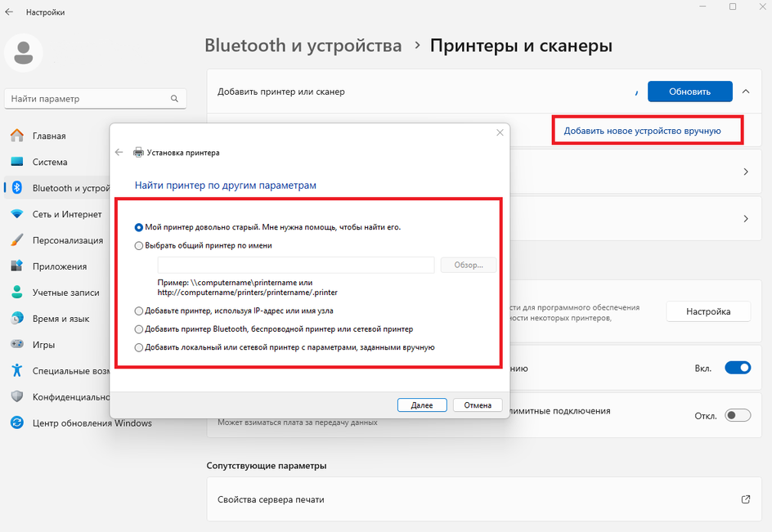Open Время и язык clock icon
Image resolution: width=772 pixels, height=532 pixels.
click(17, 318)
